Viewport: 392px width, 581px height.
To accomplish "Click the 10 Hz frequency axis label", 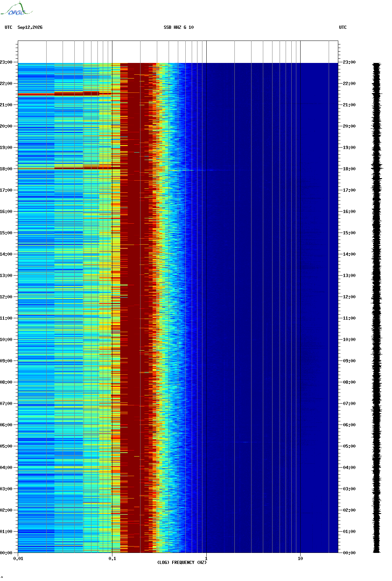I will pyautogui.click(x=300, y=559).
